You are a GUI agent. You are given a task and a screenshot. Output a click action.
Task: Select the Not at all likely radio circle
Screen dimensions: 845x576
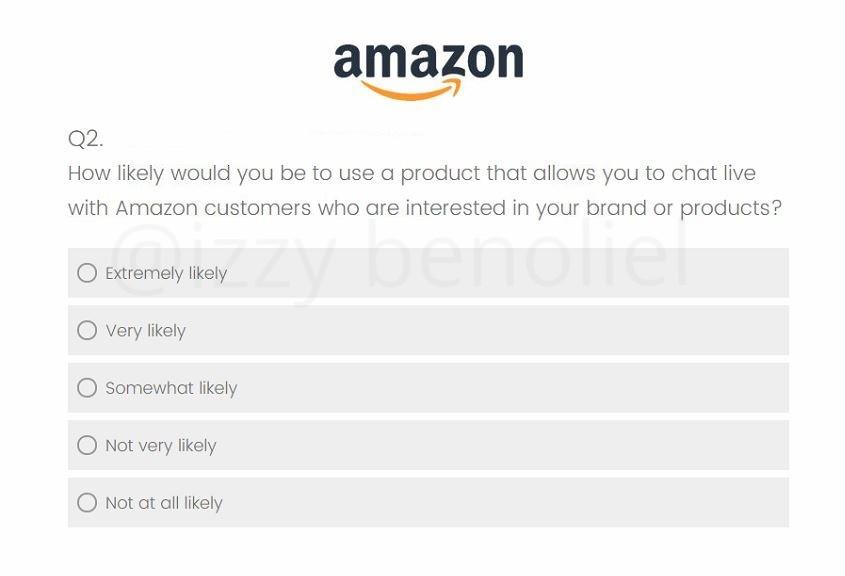87,503
